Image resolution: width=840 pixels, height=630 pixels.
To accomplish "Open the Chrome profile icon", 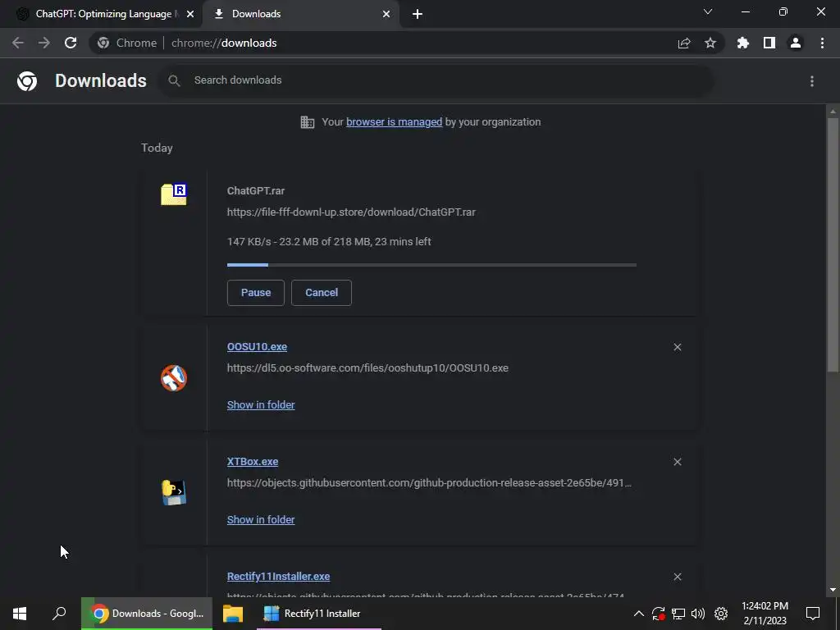I will point(796,43).
